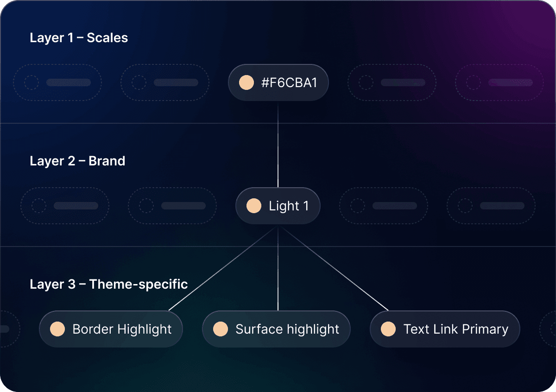Click the #F6CBA1 color token pill
This screenshot has height=392, width=556.
pos(278,83)
